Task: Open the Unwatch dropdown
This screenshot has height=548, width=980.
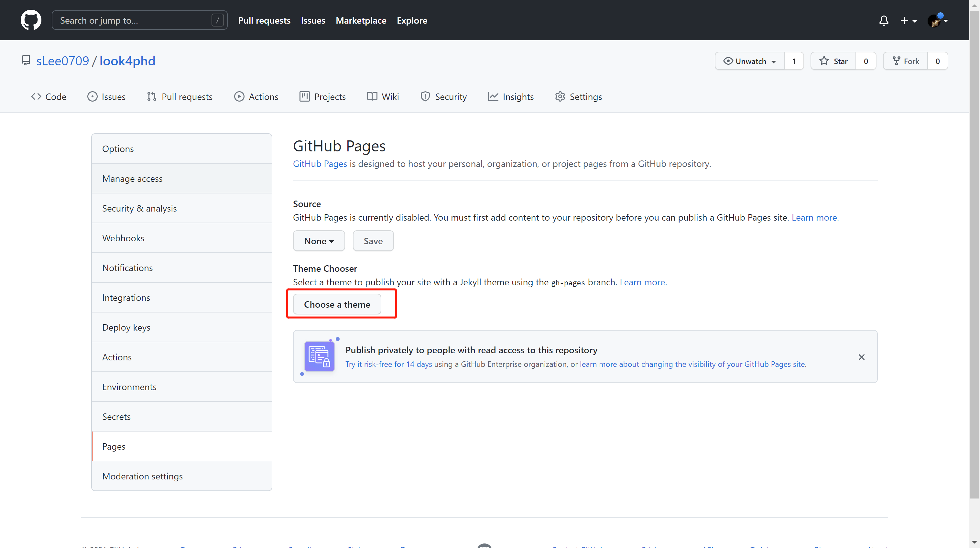Action: (x=749, y=61)
